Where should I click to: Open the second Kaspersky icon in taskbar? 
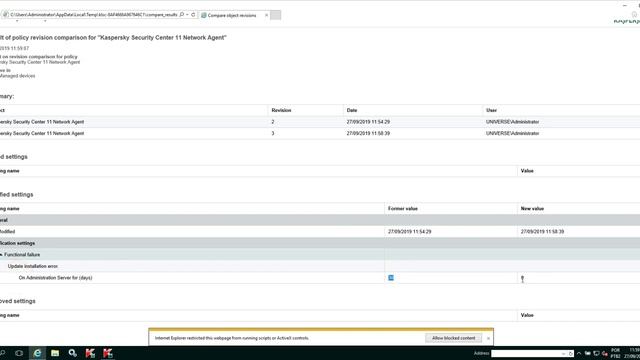[x=108, y=353]
